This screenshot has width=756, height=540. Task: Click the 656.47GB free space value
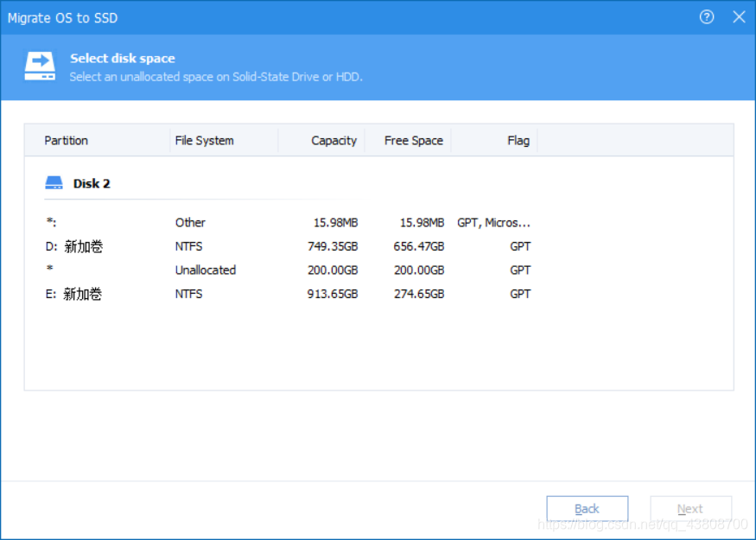tap(418, 246)
